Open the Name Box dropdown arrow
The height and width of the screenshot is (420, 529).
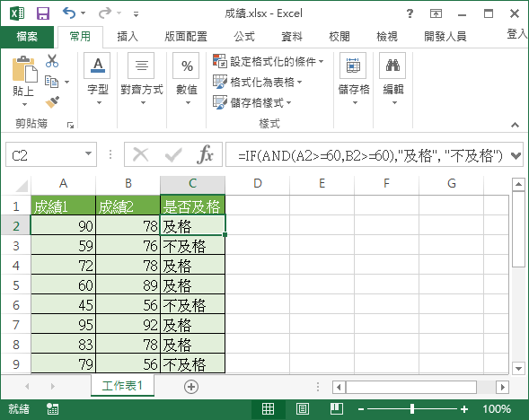click(x=88, y=154)
